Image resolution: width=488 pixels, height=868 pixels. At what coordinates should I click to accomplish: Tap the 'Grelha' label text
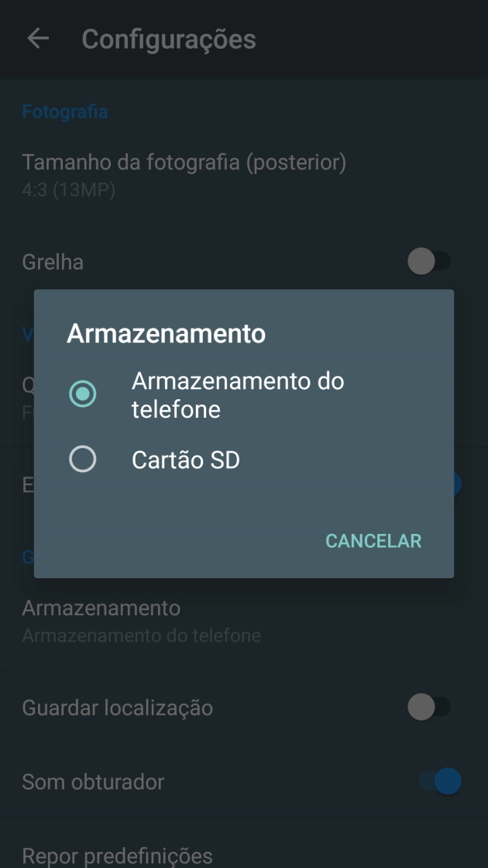click(50, 261)
